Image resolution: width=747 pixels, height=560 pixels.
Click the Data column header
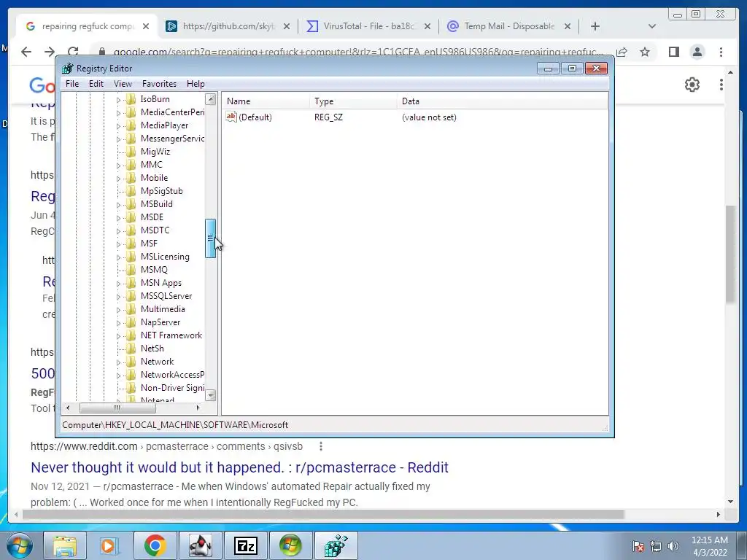click(x=502, y=101)
